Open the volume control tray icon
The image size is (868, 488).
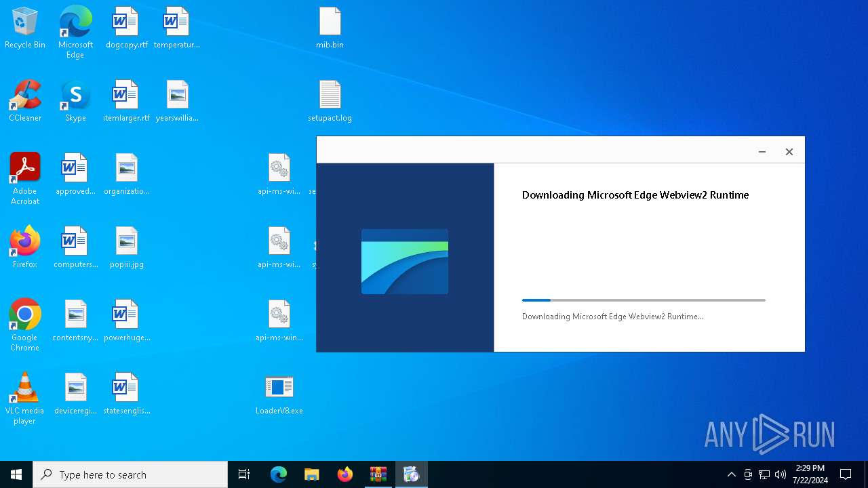[x=781, y=474]
